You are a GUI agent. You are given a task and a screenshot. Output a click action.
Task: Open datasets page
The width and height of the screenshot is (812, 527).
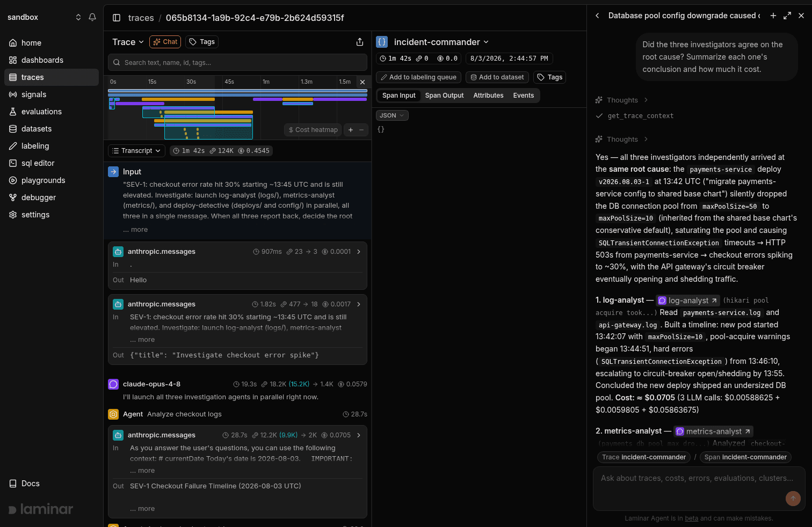(x=52, y=129)
